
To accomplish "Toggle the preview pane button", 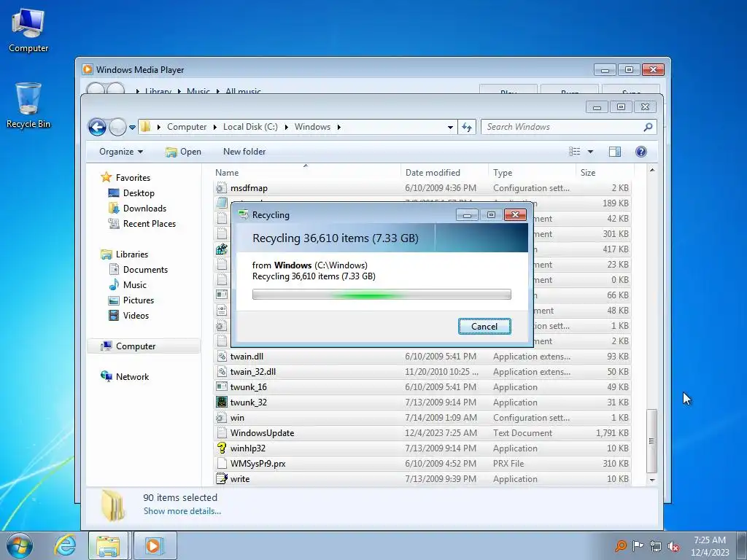I will (x=615, y=152).
